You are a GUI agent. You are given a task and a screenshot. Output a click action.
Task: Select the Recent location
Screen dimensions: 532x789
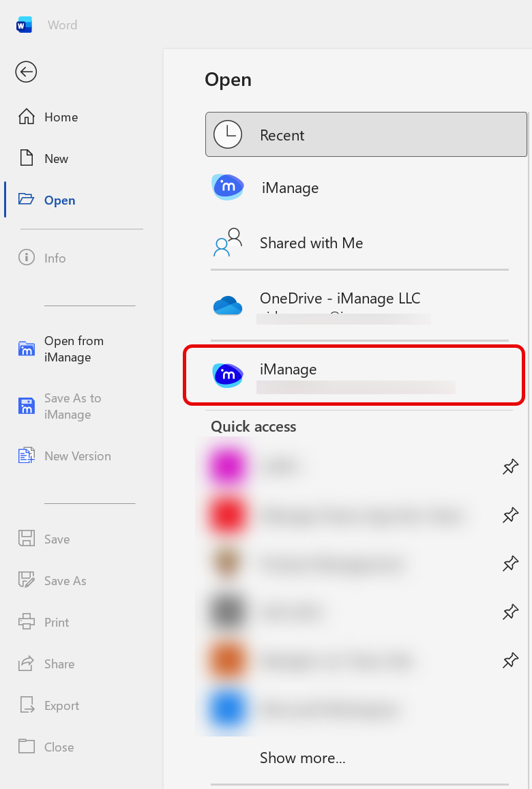pyautogui.click(x=366, y=134)
